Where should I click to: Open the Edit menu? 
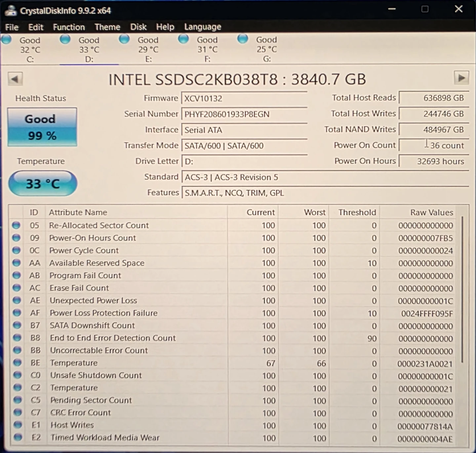pos(36,27)
